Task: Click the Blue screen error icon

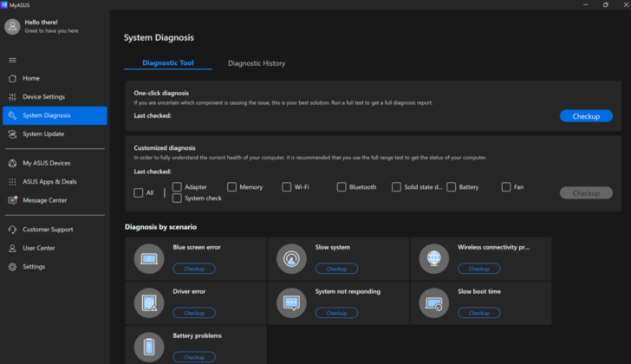Action: (149, 258)
